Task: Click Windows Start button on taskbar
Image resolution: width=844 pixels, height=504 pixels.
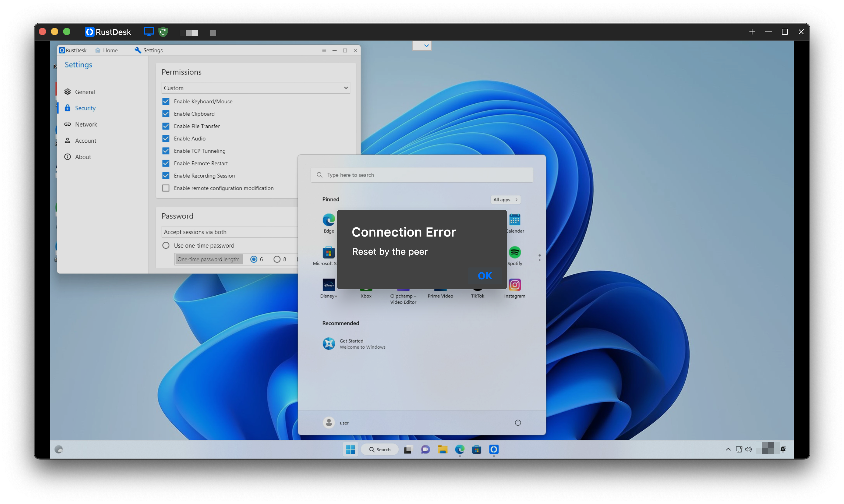Action: (x=350, y=449)
